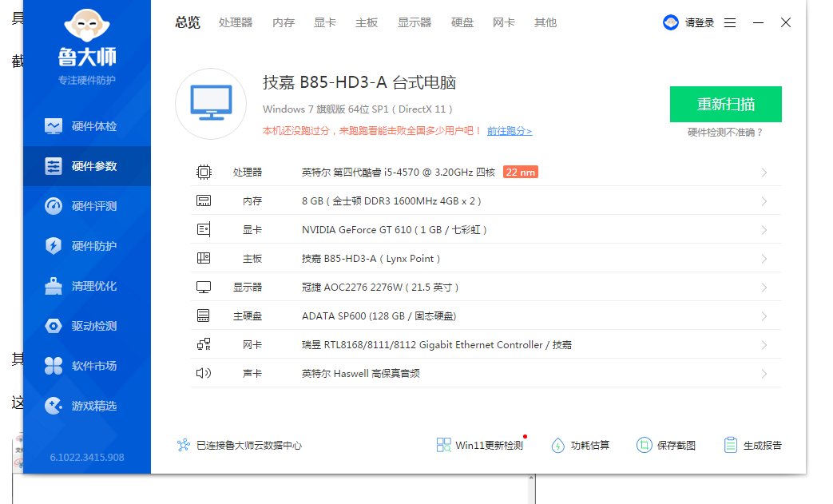Expand the 主板 row chevron
Image resolution: width=833 pixels, height=504 pixels.
[x=764, y=259]
